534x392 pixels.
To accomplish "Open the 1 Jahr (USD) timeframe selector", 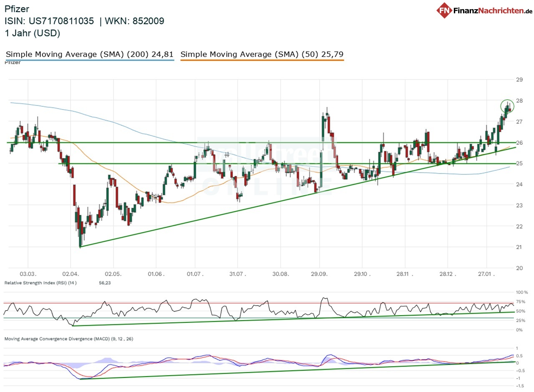I will coord(32,33).
